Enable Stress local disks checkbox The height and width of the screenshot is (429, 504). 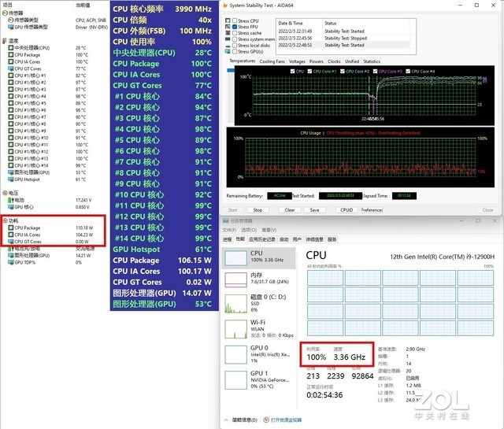[x=235, y=46]
